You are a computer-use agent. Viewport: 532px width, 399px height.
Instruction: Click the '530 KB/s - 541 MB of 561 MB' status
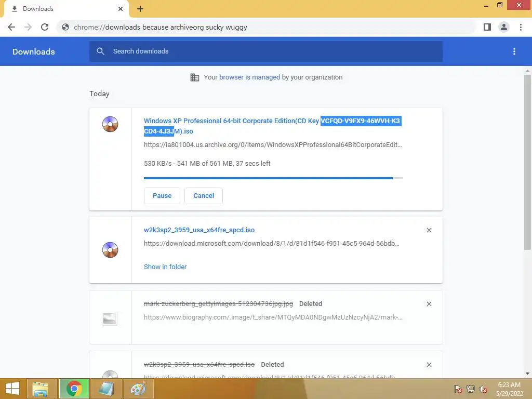click(x=207, y=164)
